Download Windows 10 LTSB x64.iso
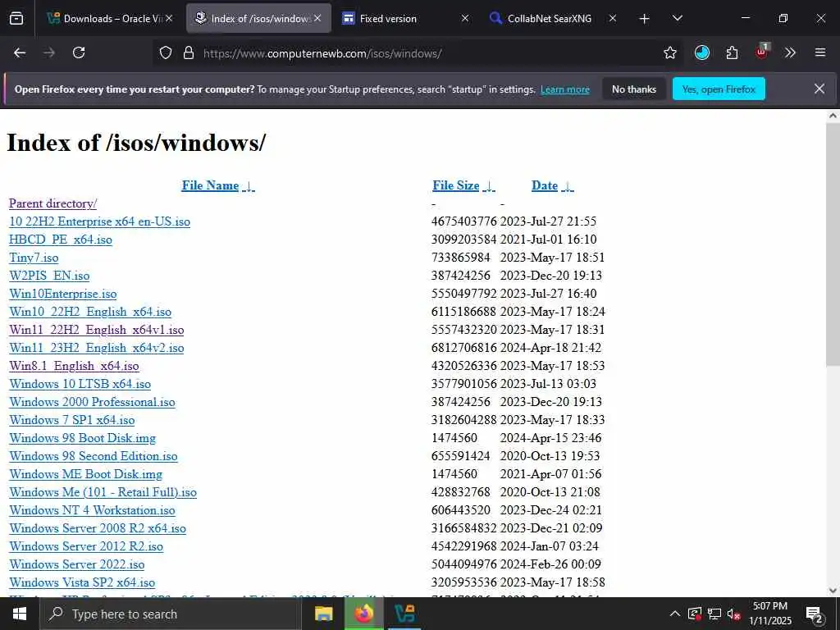The width and height of the screenshot is (840, 630). [x=80, y=384]
